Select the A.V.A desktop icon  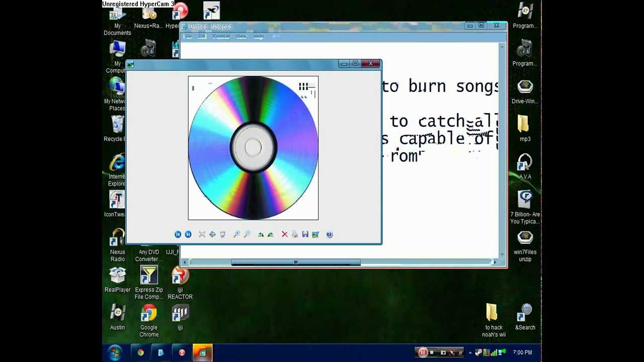point(525,167)
